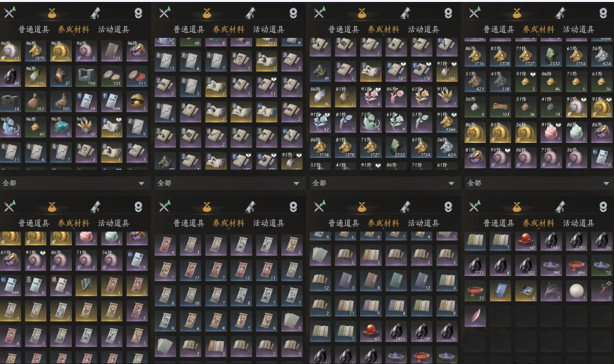Viewport: 614px width, 364px height.
Task: Select the blue booklet on gold background
Action: tap(500, 291)
